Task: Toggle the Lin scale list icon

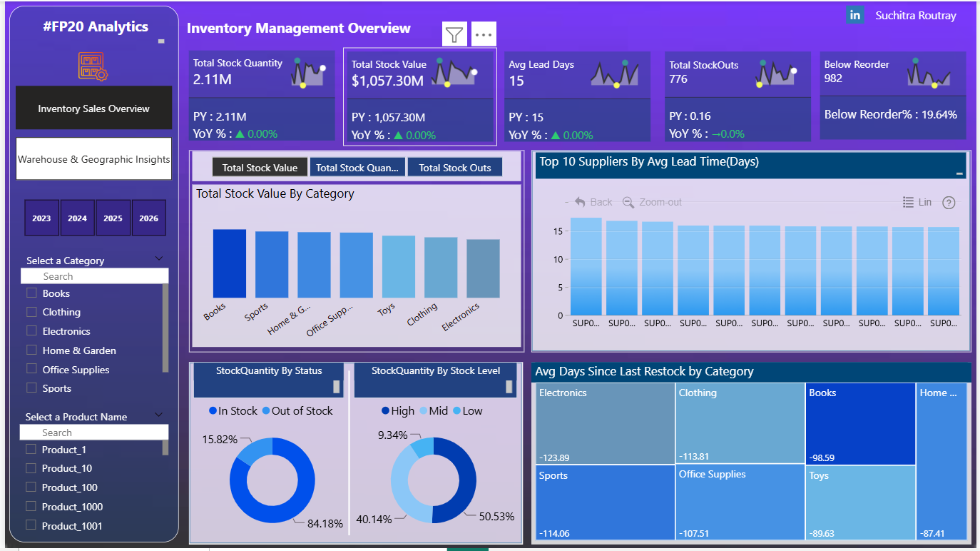Action: point(908,202)
